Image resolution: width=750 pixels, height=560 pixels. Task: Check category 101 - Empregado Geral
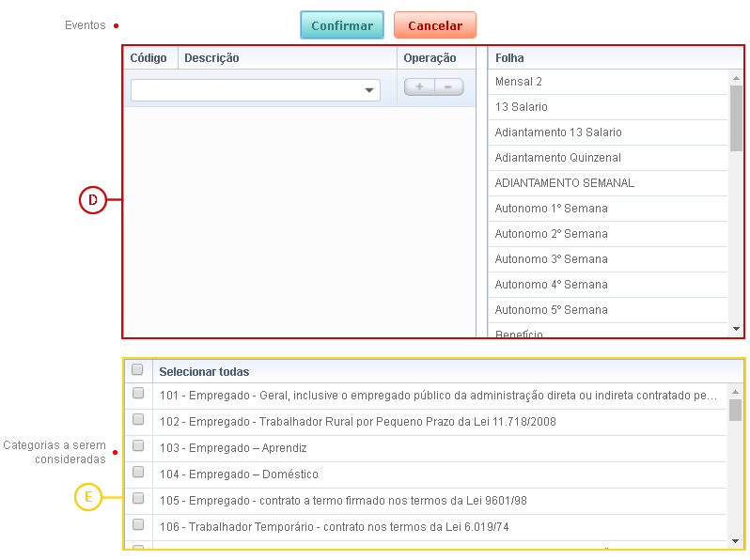(x=138, y=394)
